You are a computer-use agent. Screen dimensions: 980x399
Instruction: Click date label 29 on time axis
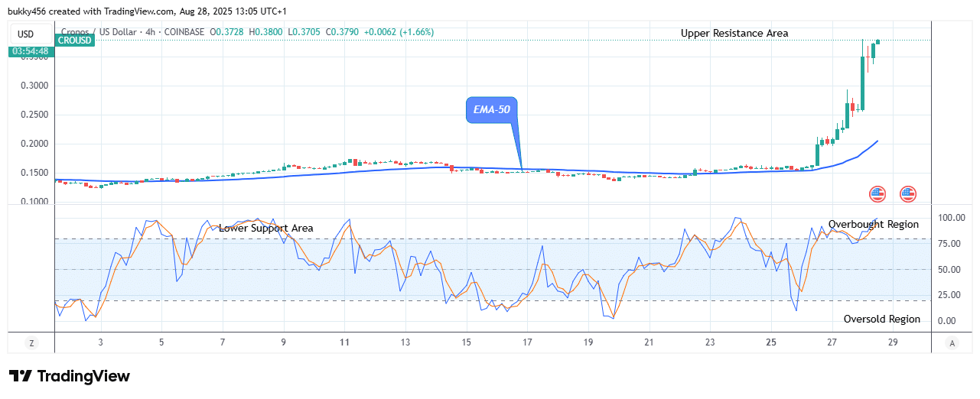click(x=894, y=343)
